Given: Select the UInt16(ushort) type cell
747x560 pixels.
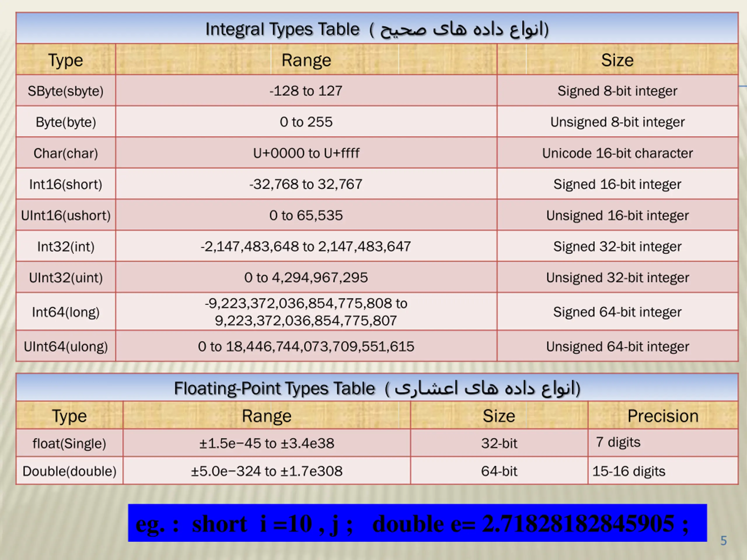Looking at the screenshot, I should tap(66, 215).
